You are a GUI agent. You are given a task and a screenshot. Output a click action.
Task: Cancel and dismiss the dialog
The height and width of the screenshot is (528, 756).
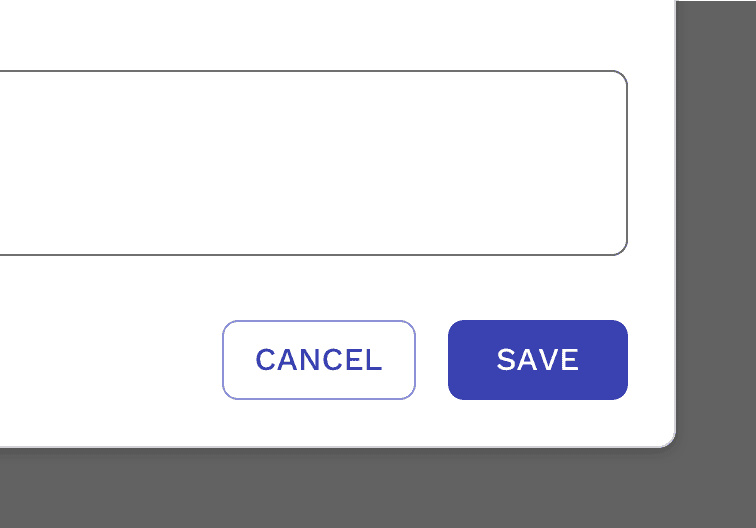tap(318, 360)
